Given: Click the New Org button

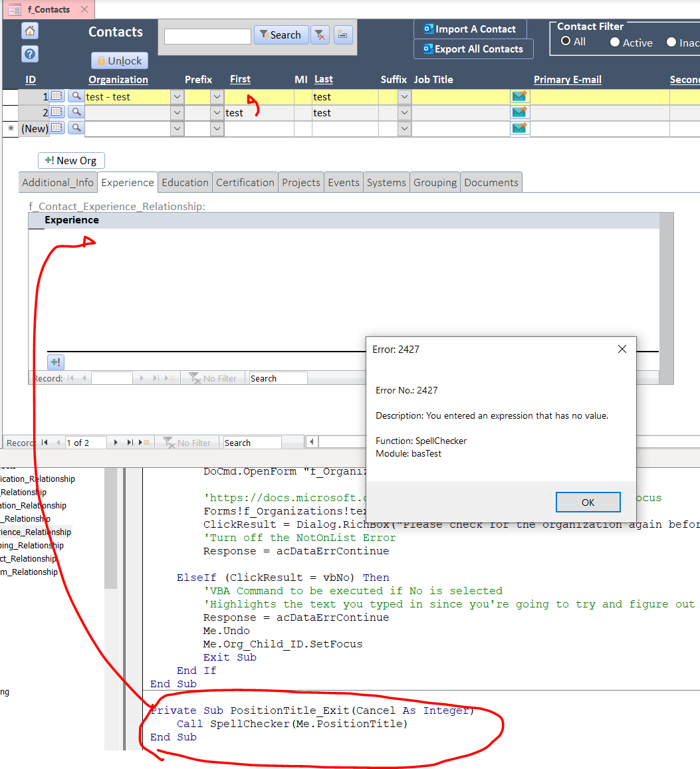Looking at the screenshot, I should pos(71,160).
